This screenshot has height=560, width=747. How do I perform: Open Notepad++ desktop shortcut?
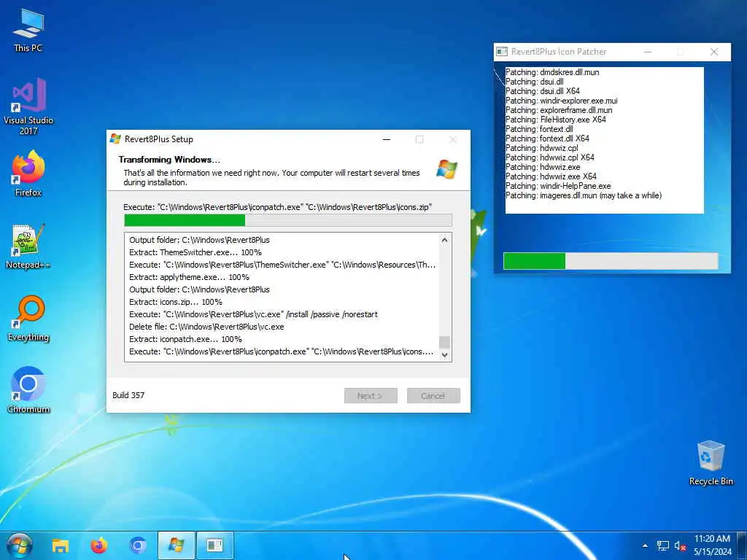(28, 246)
